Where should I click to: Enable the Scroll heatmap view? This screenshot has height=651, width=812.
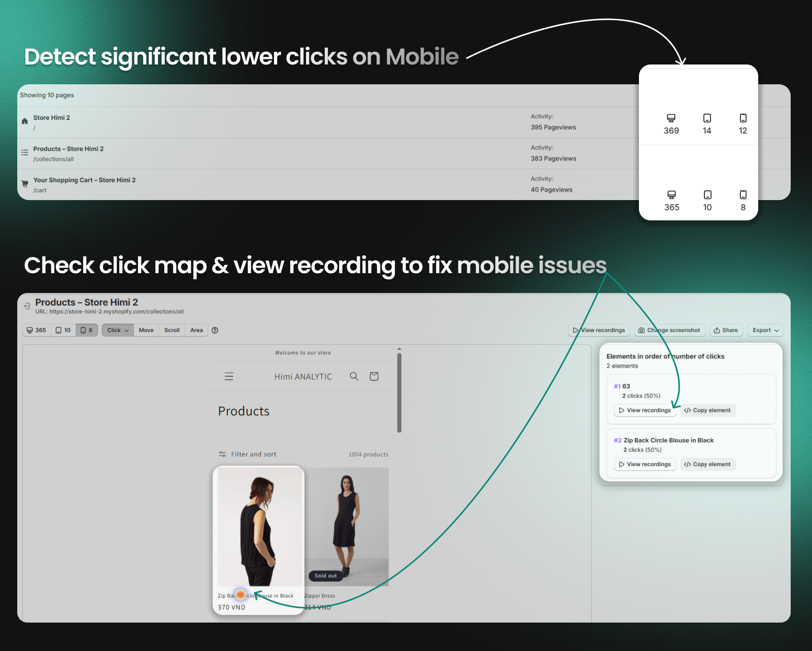pyautogui.click(x=172, y=330)
